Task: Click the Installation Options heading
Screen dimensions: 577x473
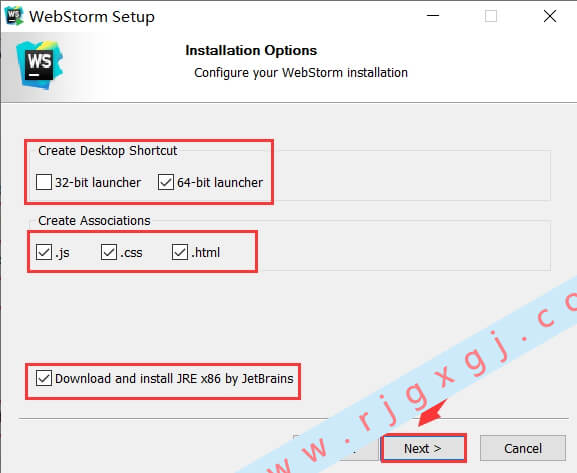Action: tap(251, 50)
